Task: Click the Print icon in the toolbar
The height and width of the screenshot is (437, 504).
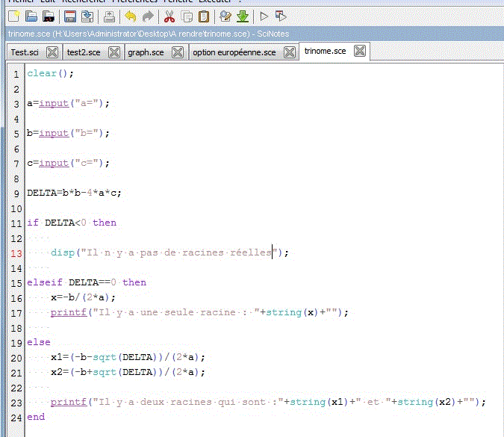Action: [x=109, y=16]
